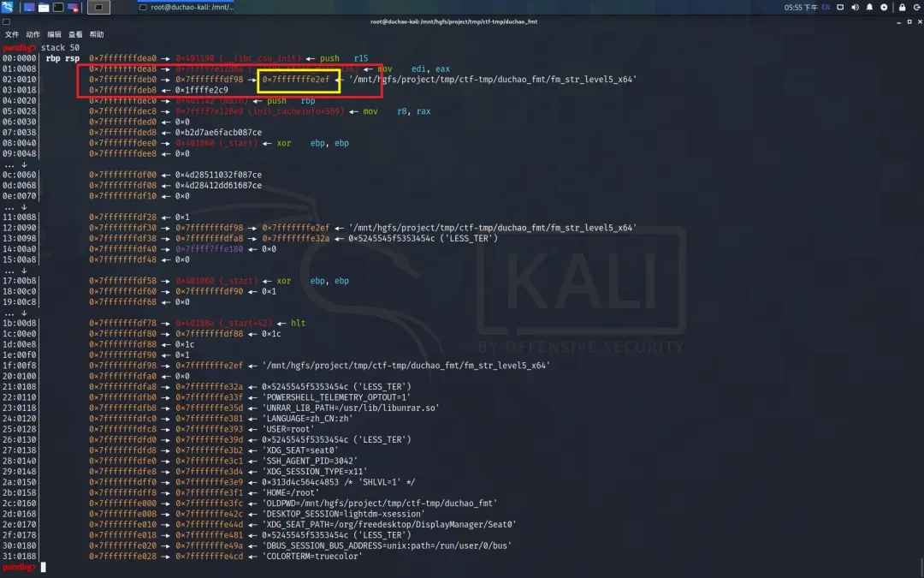
Task: Click the 'mov r8, rax' instruction
Action: [x=397, y=110]
